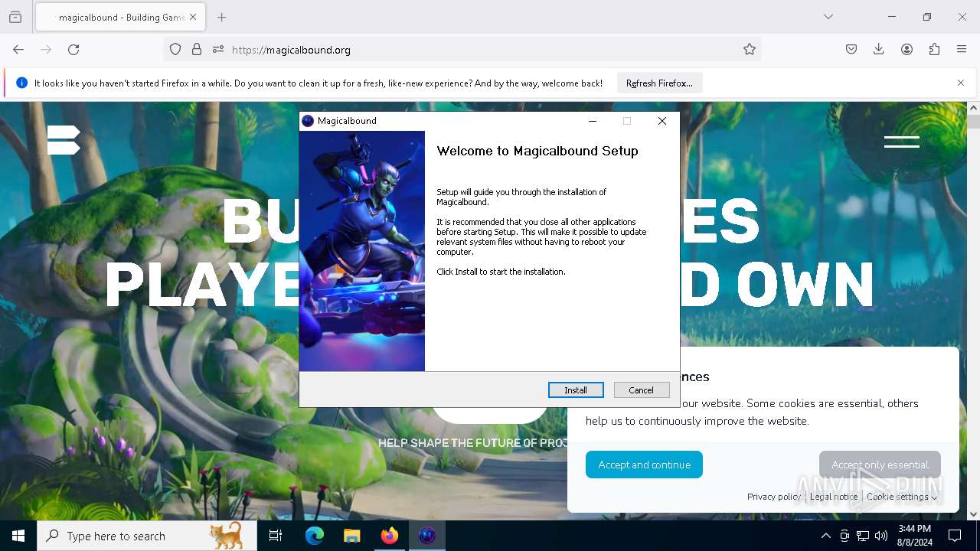Close the magicalbound tab
The height and width of the screenshot is (551, 980).
(193, 17)
